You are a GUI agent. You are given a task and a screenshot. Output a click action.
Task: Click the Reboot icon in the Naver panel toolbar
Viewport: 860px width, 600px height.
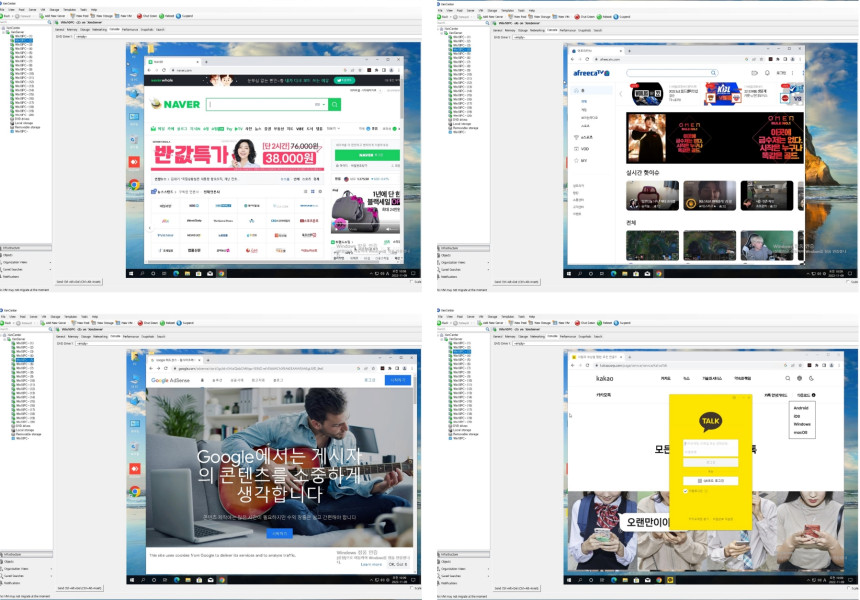tap(162, 16)
